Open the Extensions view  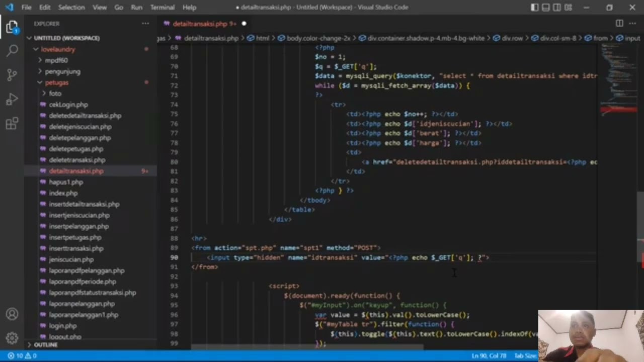(12, 124)
